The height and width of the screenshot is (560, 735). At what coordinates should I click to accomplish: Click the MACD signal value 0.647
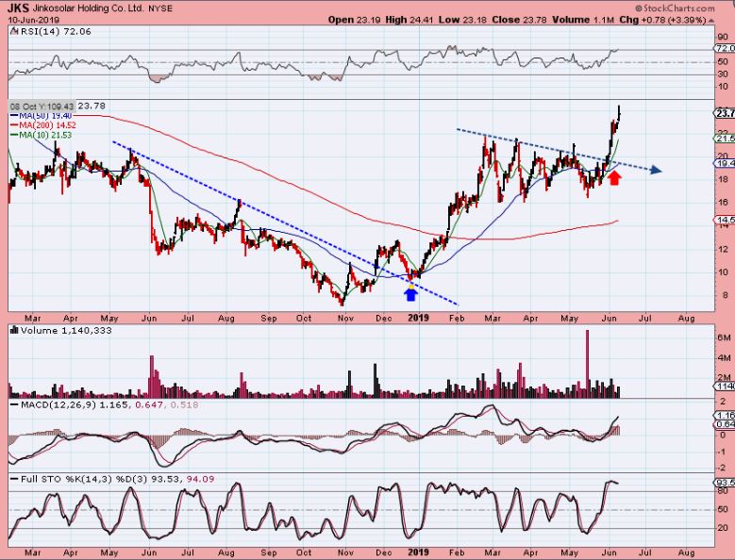[148, 404]
